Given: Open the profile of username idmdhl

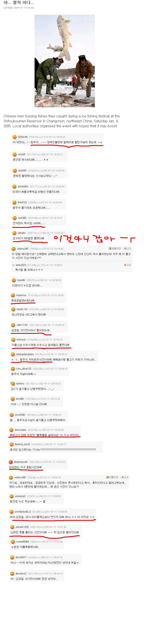Looking at the screenshot, I should point(22,233).
